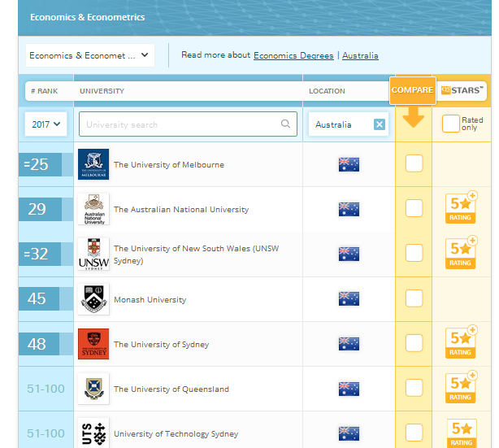Click the University of Sydney logo
499x448 pixels.
93,344
